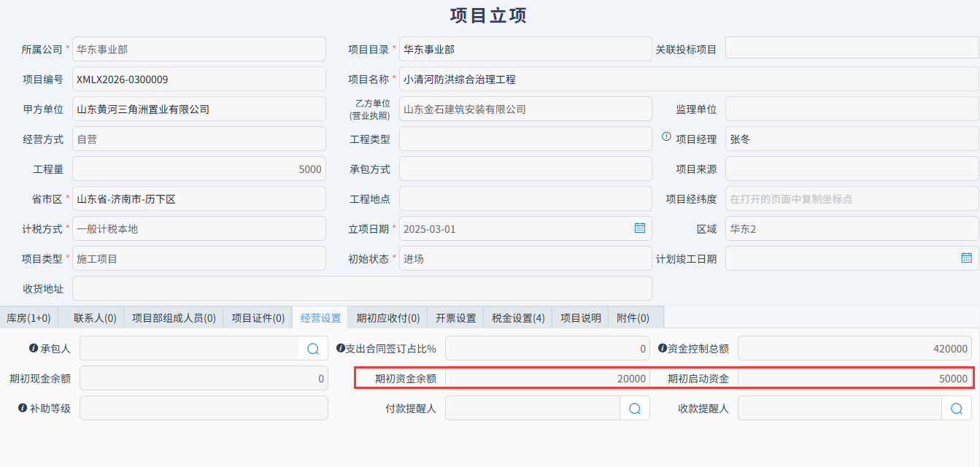980x467 pixels.
Task: Click the 立项日期 field 2025-03-01
Action: (525, 228)
